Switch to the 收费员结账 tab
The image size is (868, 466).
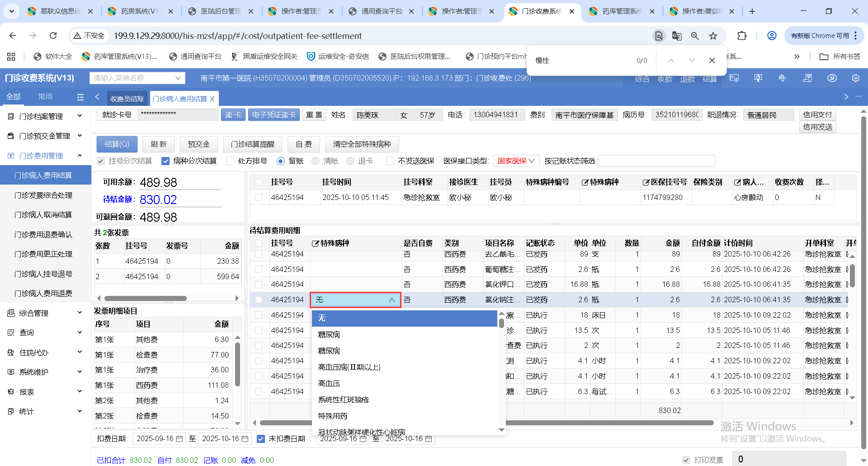[x=127, y=99]
